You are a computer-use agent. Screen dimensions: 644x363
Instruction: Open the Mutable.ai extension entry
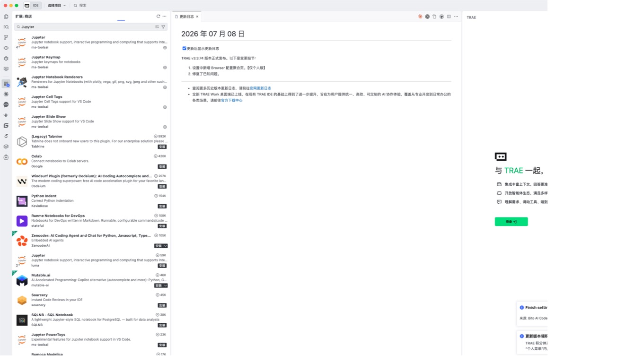click(91, 280)
